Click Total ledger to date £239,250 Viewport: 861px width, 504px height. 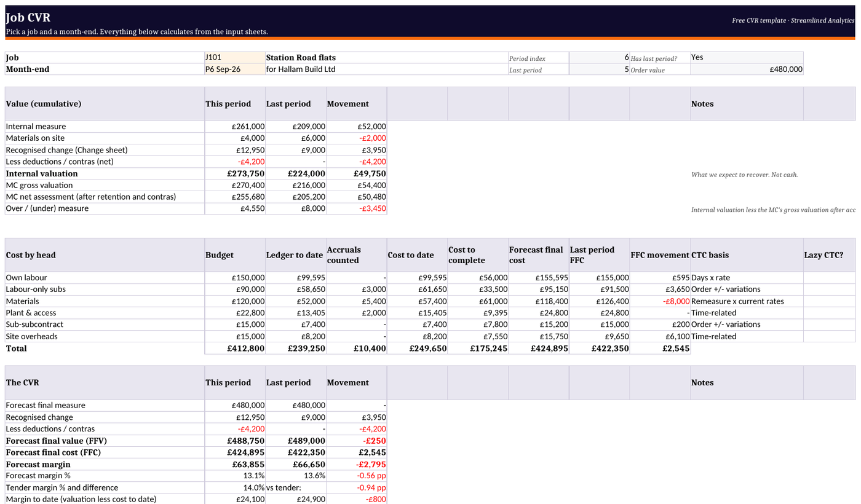295,348
